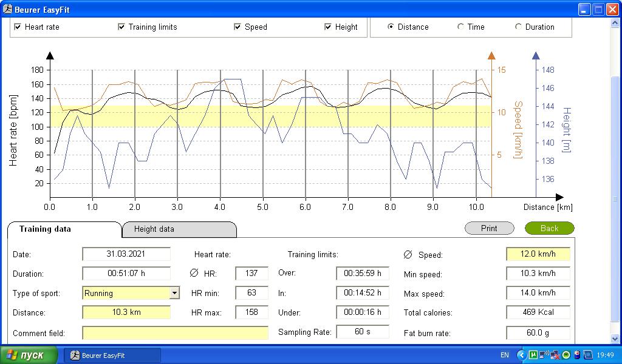
Task: Click the rightmost tray icon beside the clock
Action: click(588, 355)
